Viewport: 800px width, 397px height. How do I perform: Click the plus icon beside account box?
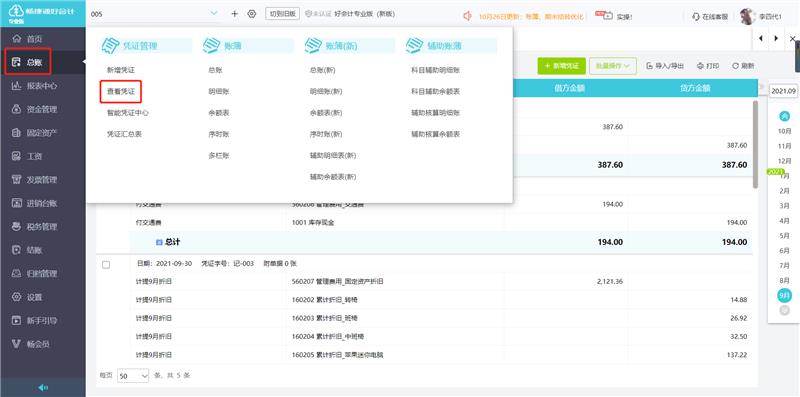click(235, 14)
